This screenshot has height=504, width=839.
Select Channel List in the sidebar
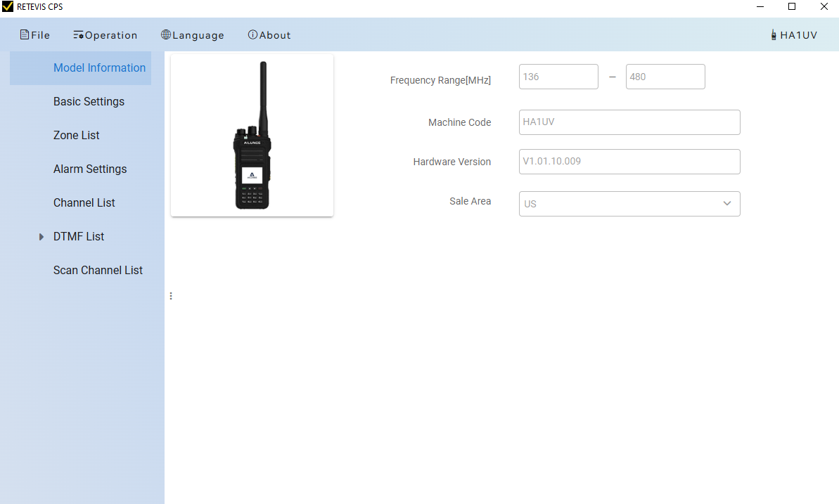tap(84, 203)
